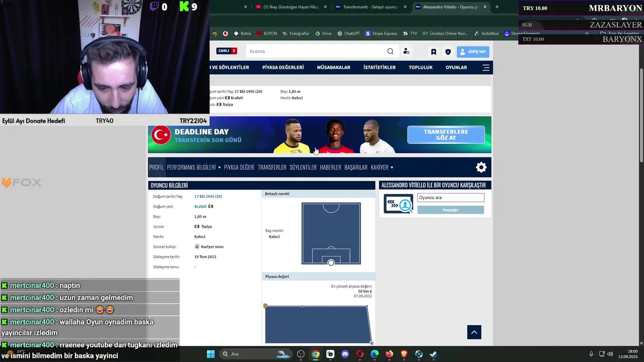The image size is (644, 362).
Task: Open the user search icon beside Arama
Action: pos(407,51)
